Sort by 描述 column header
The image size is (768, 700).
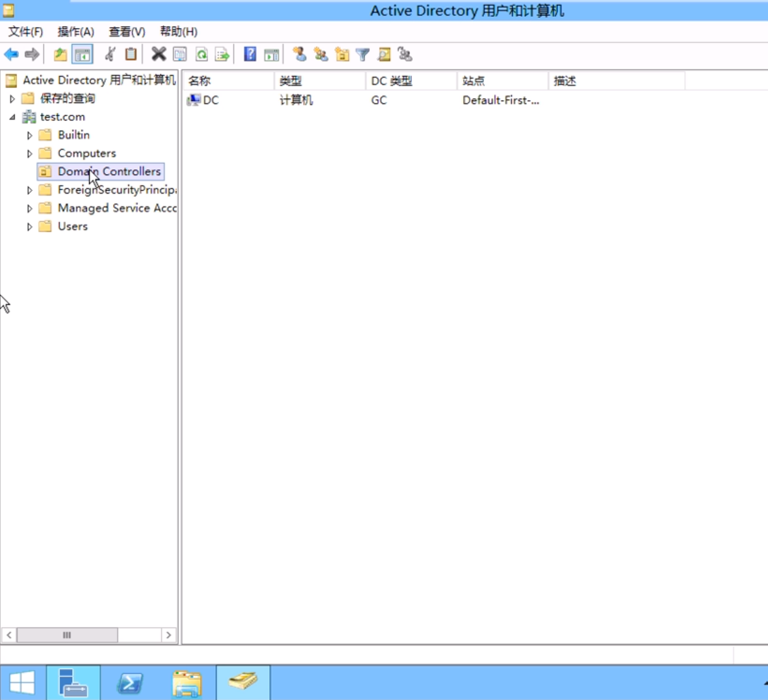click(x=617, y=81)
